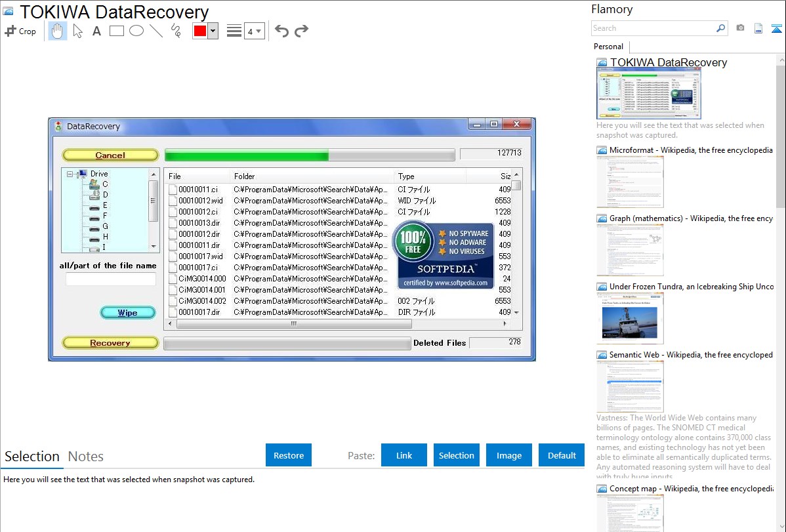This screenshot has width=786, height=532.
Task: Select drive H in the tree
Action: [105, 237]
